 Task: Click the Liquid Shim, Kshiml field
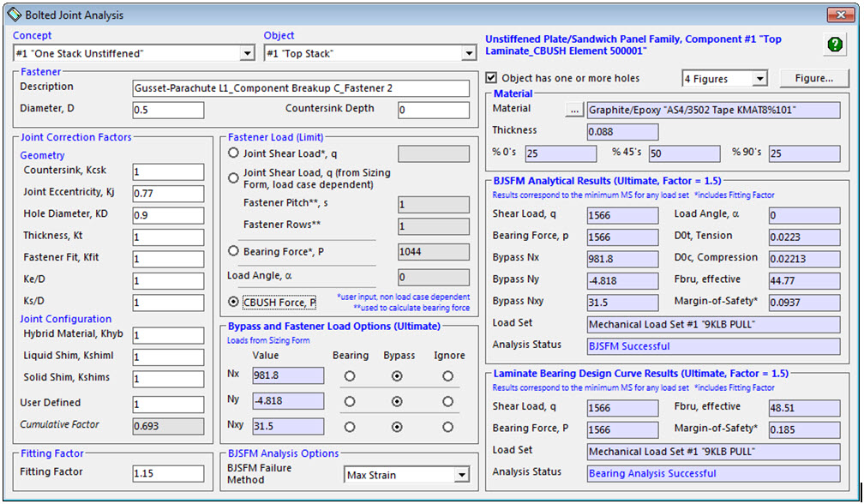(x=168, y=357)
